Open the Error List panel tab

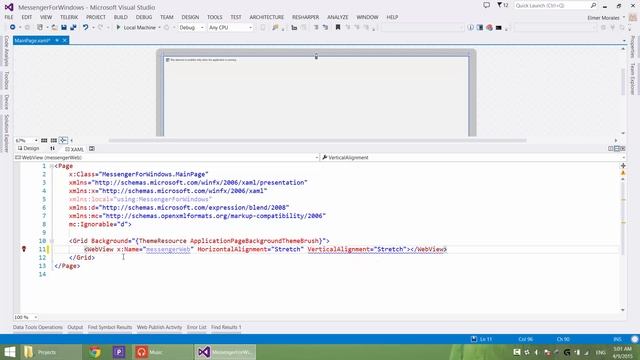click(x=196, y=327)
